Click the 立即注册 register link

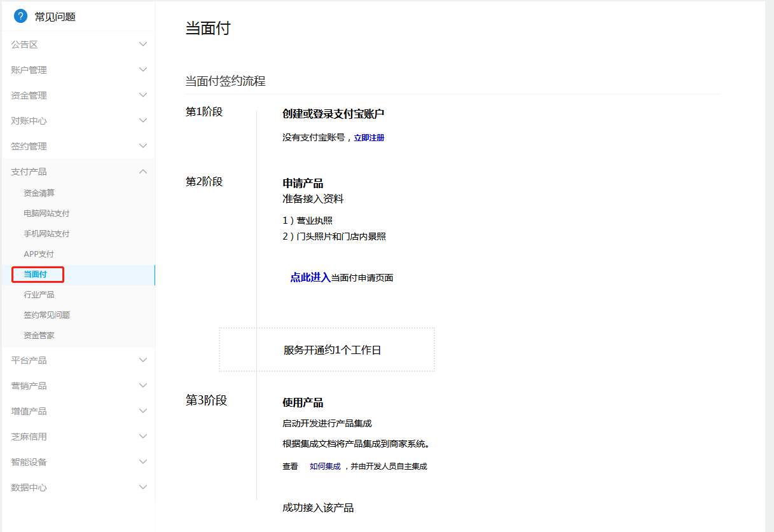coord(369,137)
